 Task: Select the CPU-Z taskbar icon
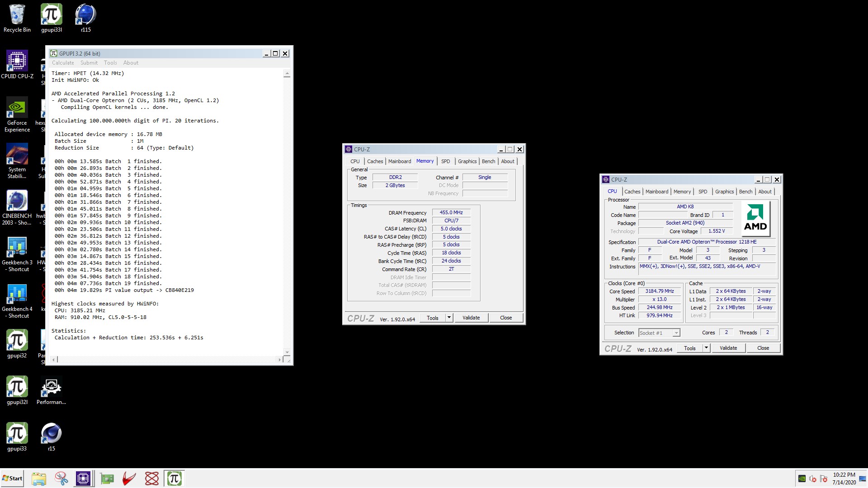(83, 479)
